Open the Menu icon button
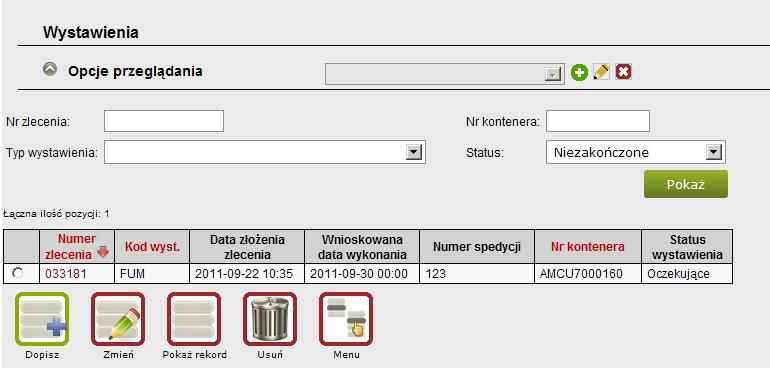770x368 pixels. click(346, 319)
